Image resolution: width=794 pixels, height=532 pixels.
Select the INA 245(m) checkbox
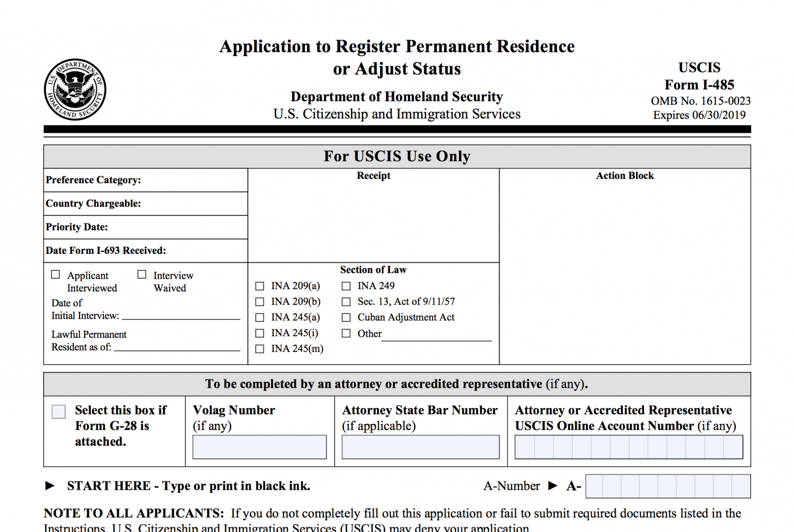(260, 349)
